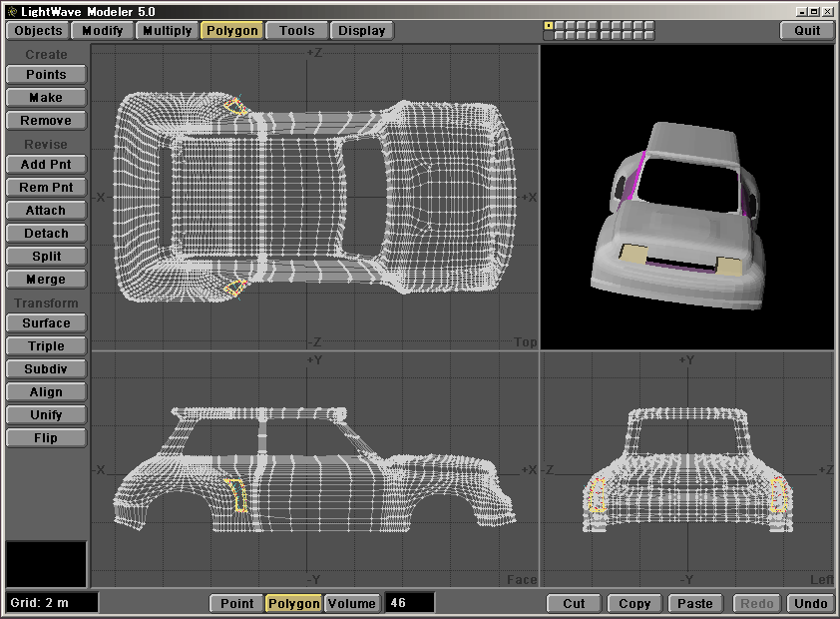Enable background layer 2 button
840x619 pixels.
(560, 35)
